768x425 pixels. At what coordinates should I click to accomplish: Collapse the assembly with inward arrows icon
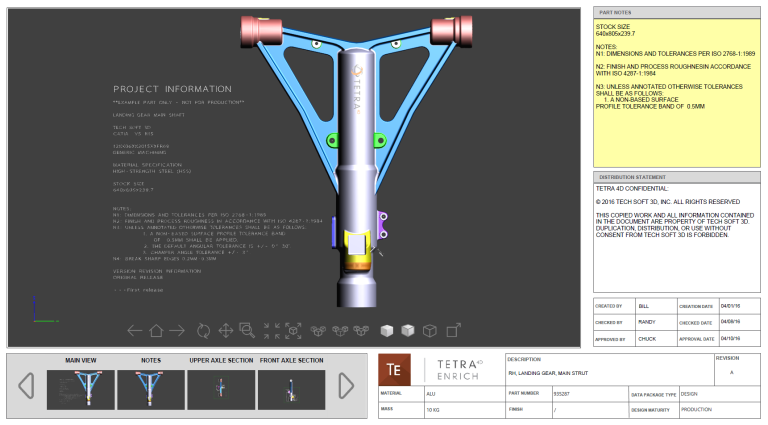(x=271, y=331)
